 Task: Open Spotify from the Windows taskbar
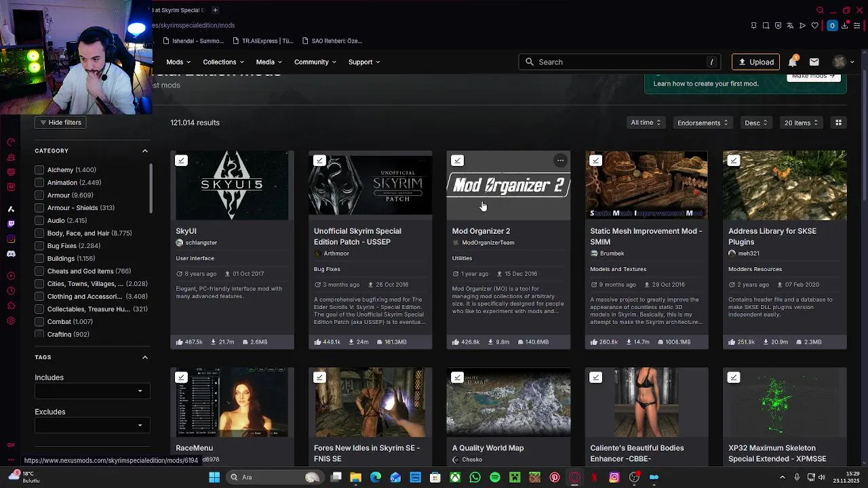click(495, 478)
